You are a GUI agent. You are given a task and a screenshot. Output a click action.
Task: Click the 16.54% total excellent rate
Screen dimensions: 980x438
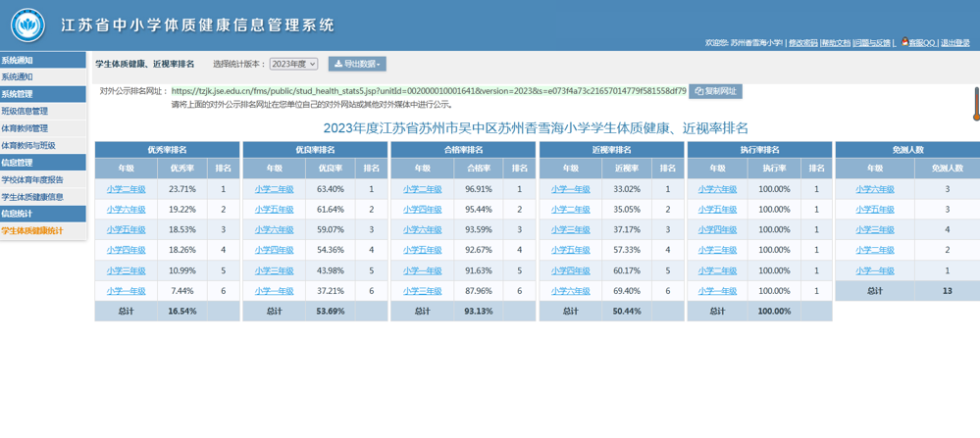coord(182,312)
